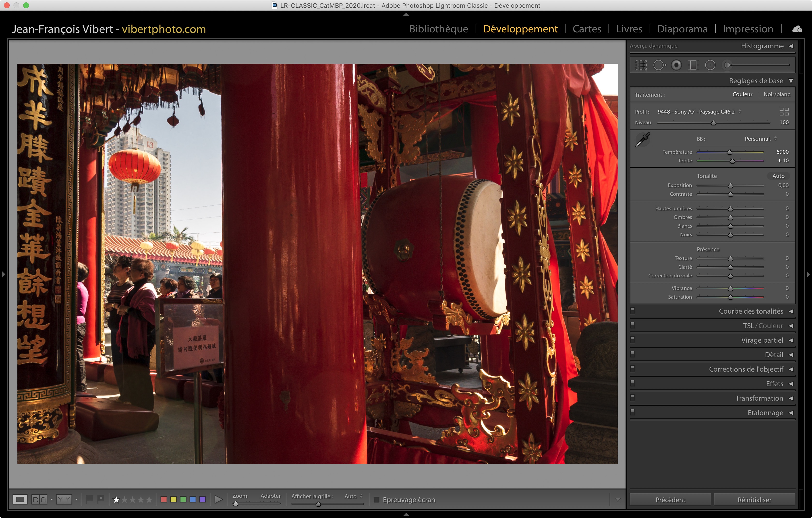This screenshot has width=812, height=518.
Task: Open the BB white balance preset dropdown
Action: point(761,139)
